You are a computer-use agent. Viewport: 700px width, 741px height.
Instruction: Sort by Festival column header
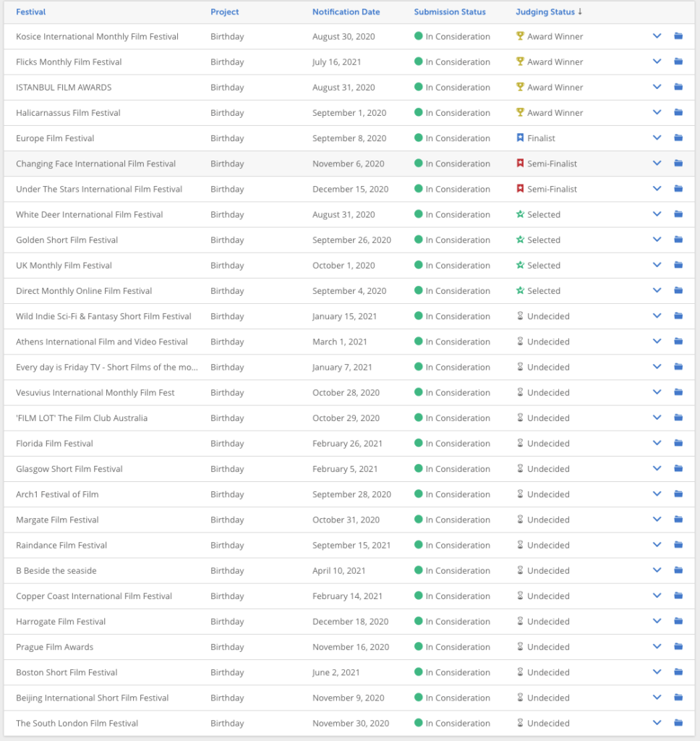(30, 12)
